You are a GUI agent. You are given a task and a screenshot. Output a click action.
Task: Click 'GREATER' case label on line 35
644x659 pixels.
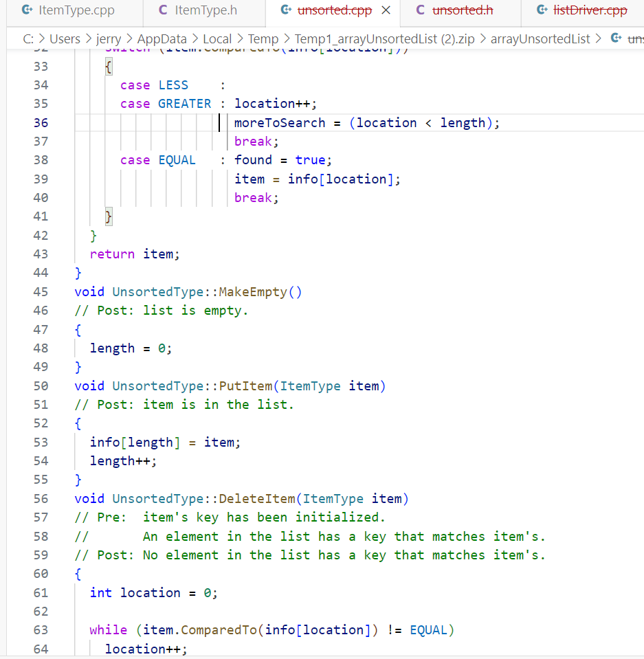tap(185, 103)
